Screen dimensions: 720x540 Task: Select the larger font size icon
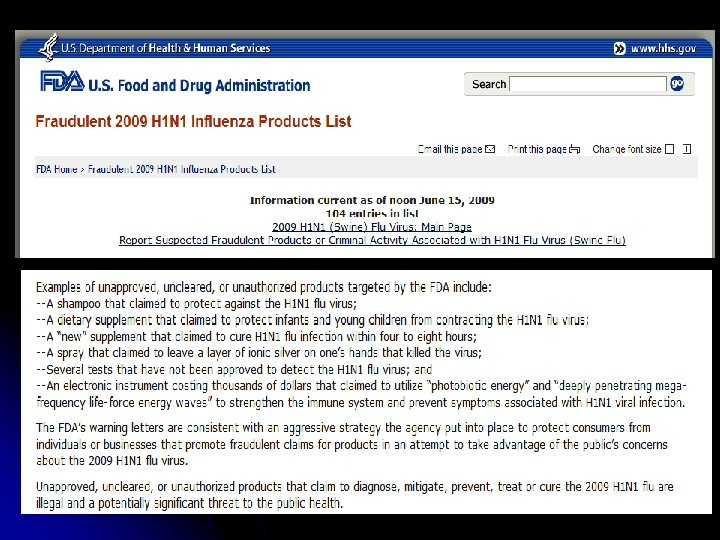pos(687,149)
